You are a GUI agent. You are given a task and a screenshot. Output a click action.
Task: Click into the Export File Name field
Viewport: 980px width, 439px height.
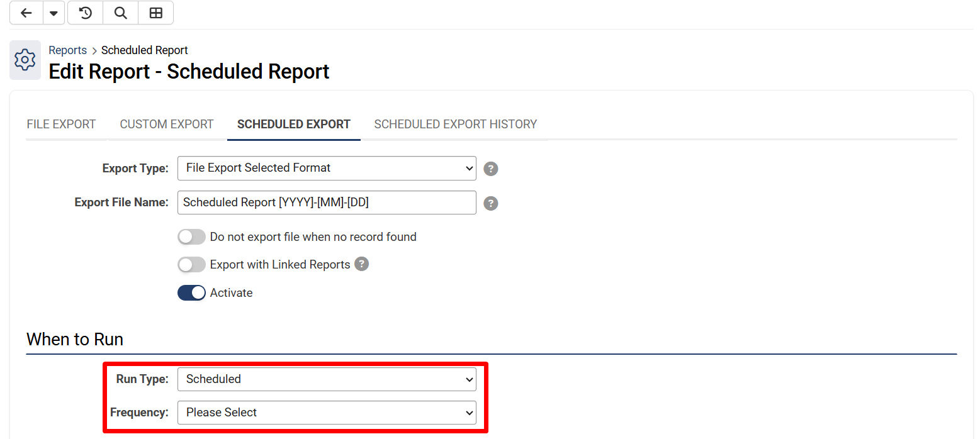click(327, 203)
